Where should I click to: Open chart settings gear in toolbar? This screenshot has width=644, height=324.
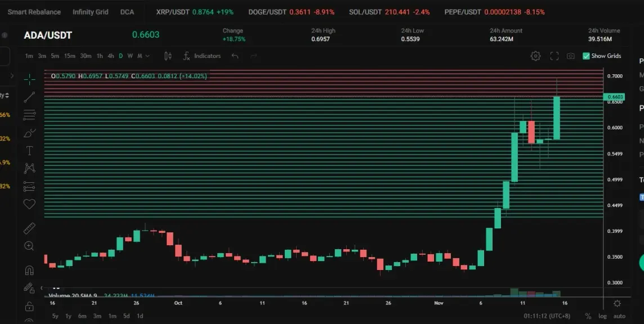(535, 56)
